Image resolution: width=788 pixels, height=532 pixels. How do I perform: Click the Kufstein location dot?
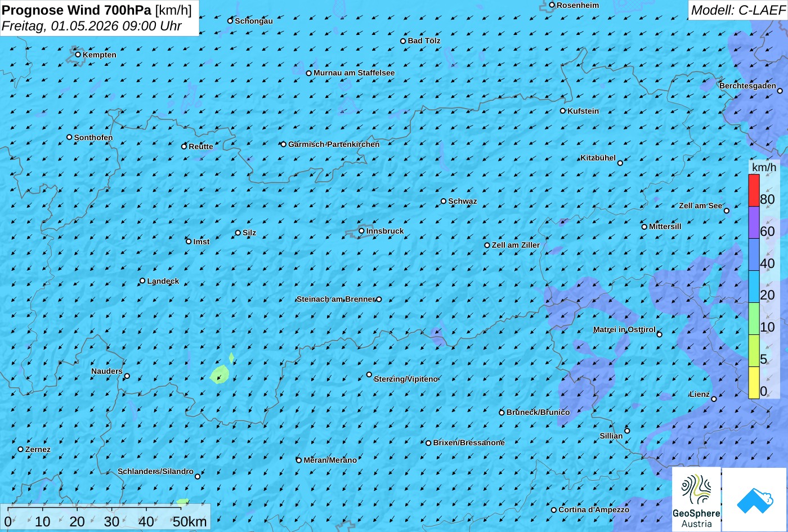(x=563, y=111)
